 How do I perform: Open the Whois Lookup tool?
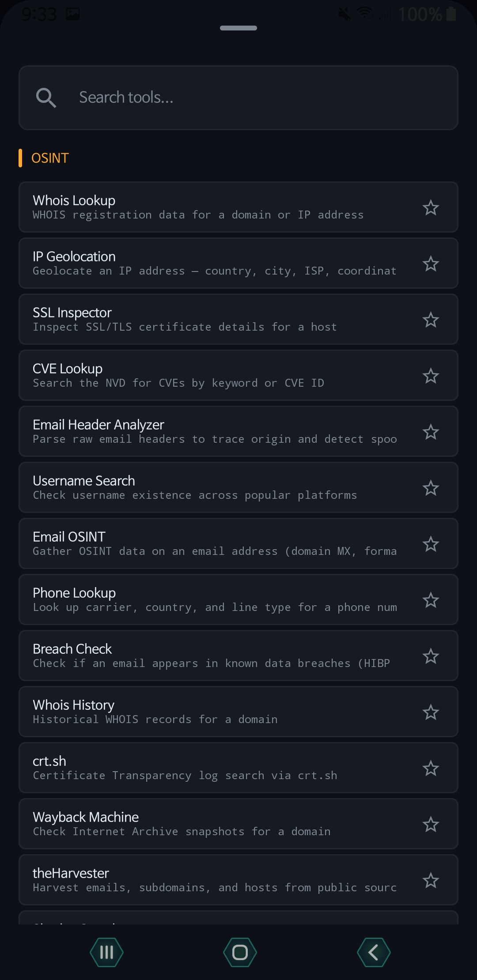click(199, 207)
